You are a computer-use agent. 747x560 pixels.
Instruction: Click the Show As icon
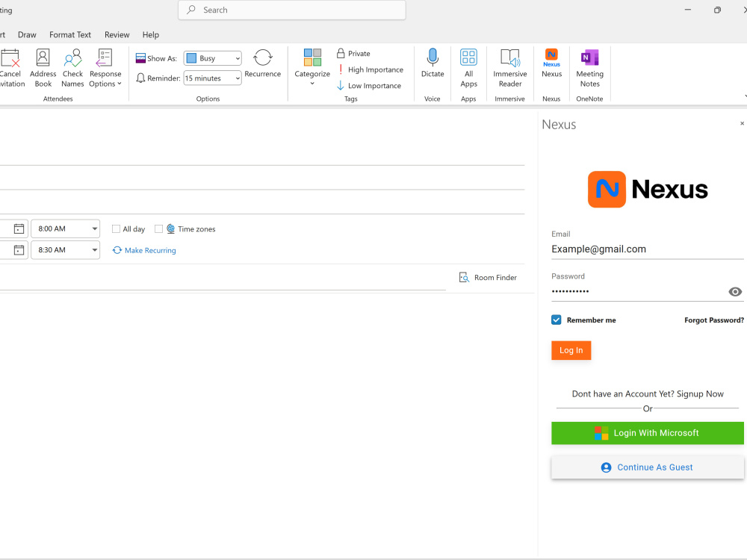(140, 58)
